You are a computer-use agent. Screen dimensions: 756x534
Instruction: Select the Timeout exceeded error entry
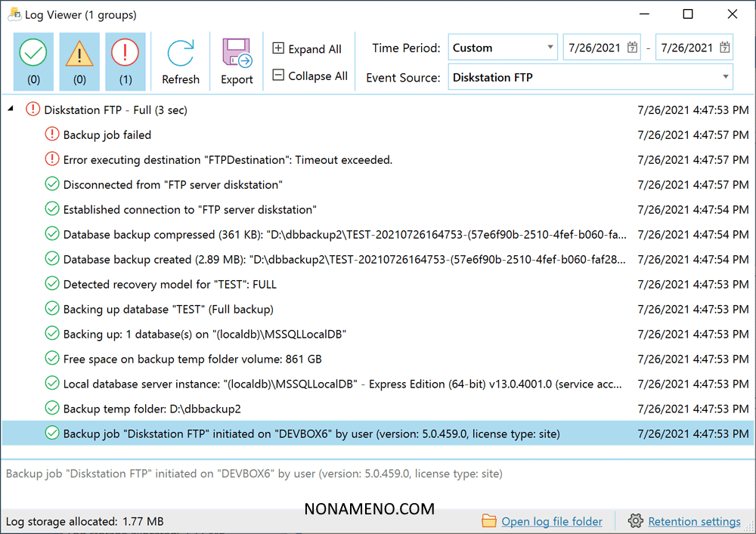227,160
